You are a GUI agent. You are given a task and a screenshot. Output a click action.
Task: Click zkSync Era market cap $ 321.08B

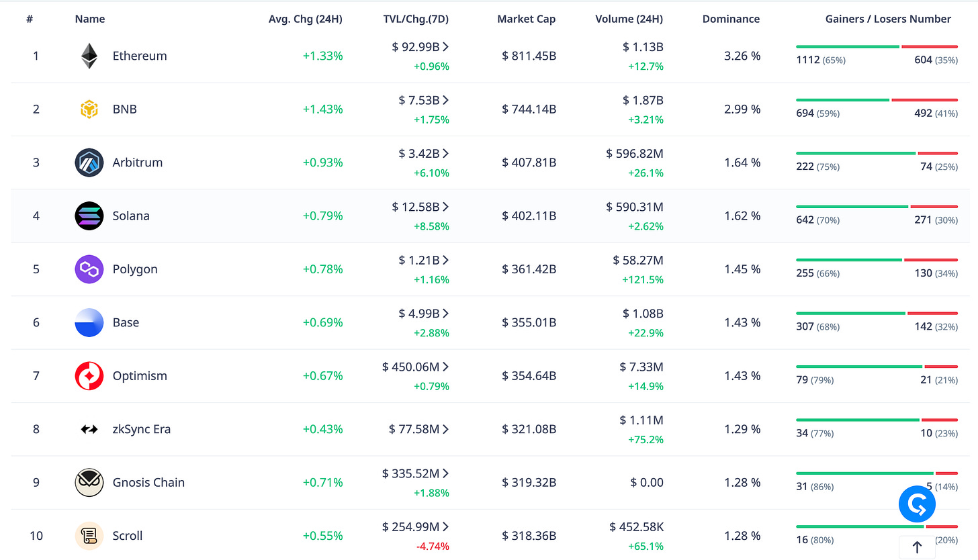point(529,429)
